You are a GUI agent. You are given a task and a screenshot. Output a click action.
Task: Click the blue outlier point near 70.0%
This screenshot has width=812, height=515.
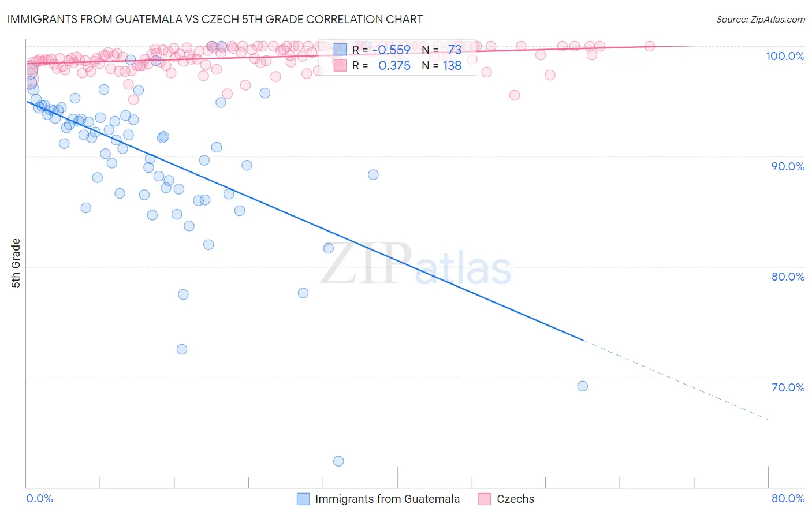tap(582, 386)
